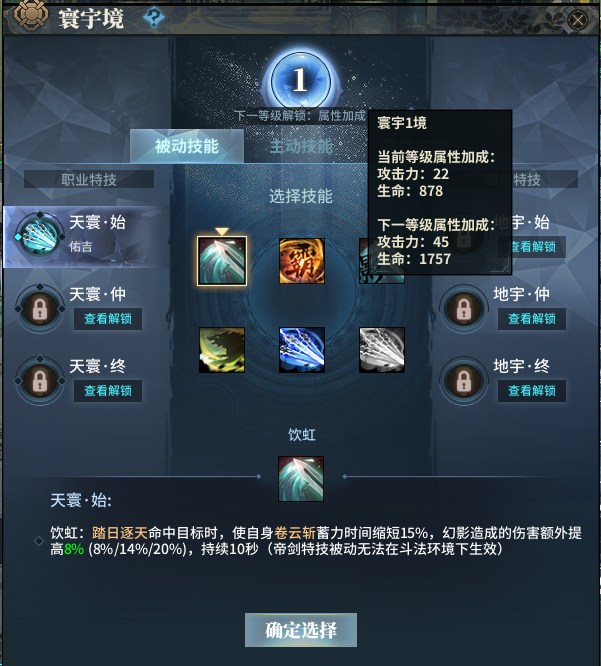Click the locked 地宇·仲 padlock icon
This screenshot has height=666, width=601.
point(463,309)
